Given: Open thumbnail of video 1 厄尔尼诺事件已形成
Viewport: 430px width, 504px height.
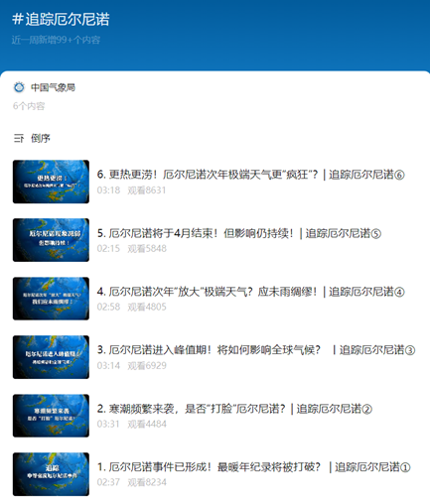Looking at the screenshot, I should [51, 474].
